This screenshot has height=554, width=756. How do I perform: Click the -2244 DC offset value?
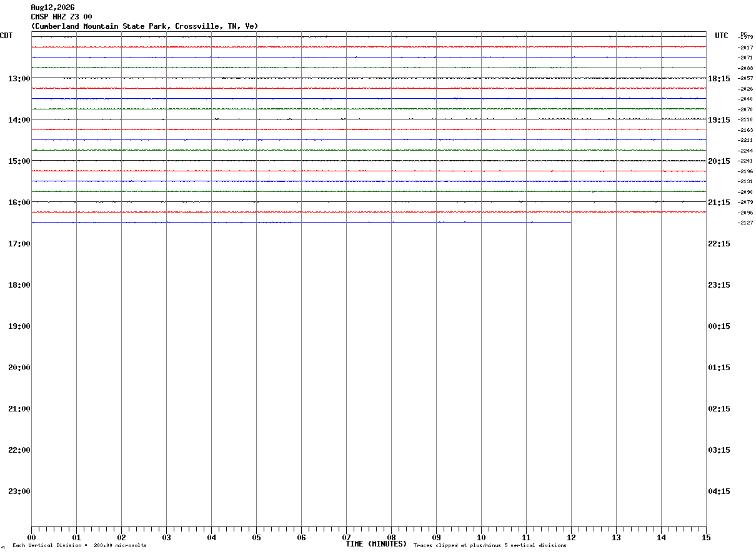[x=745, y=151]
